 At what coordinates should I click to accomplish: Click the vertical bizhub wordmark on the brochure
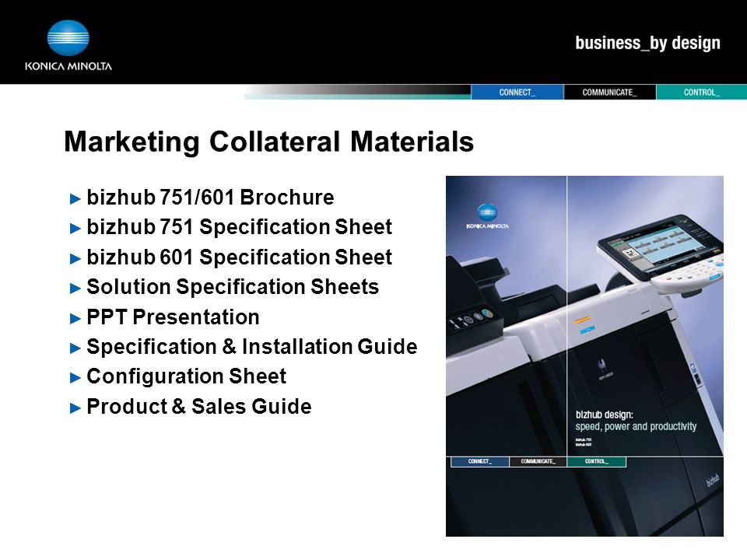pyautogui.click(x=712, y=481)
